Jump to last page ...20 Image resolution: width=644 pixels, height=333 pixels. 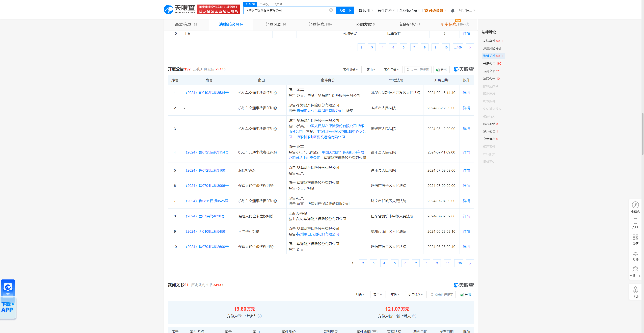[x=459, y=263]
